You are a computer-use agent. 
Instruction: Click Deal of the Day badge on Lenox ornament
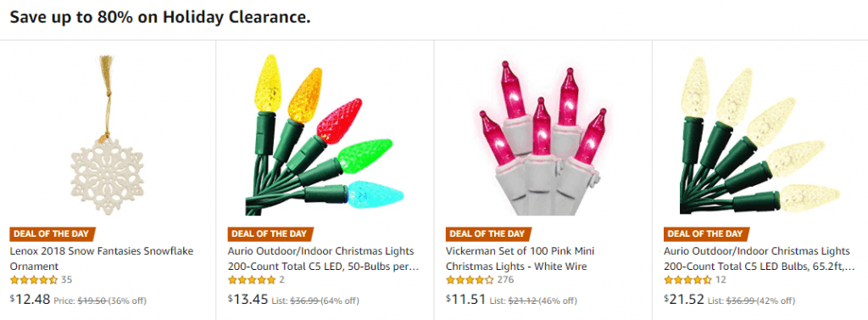53,233
